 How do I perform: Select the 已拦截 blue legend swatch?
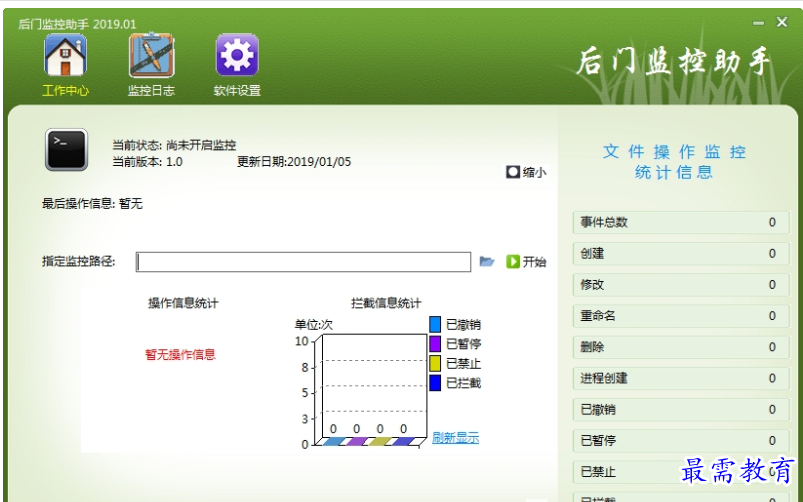(x=435, y=383)
